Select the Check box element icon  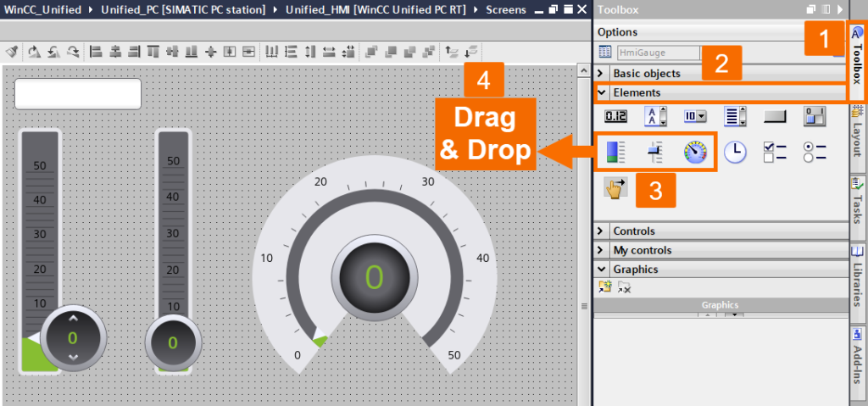point(775,152)
